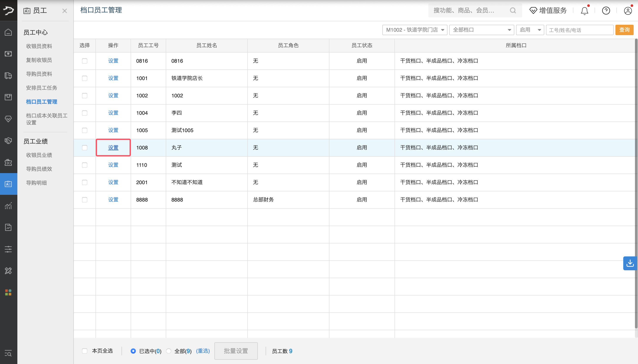Select the 全部(9) radio button
The image size is (638, 364).
click(169, 351)
